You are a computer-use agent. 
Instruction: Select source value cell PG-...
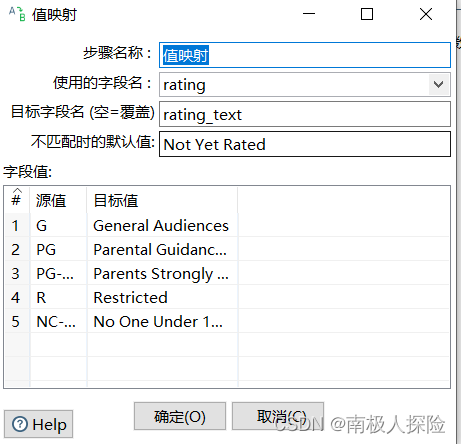tap(58, 273)
